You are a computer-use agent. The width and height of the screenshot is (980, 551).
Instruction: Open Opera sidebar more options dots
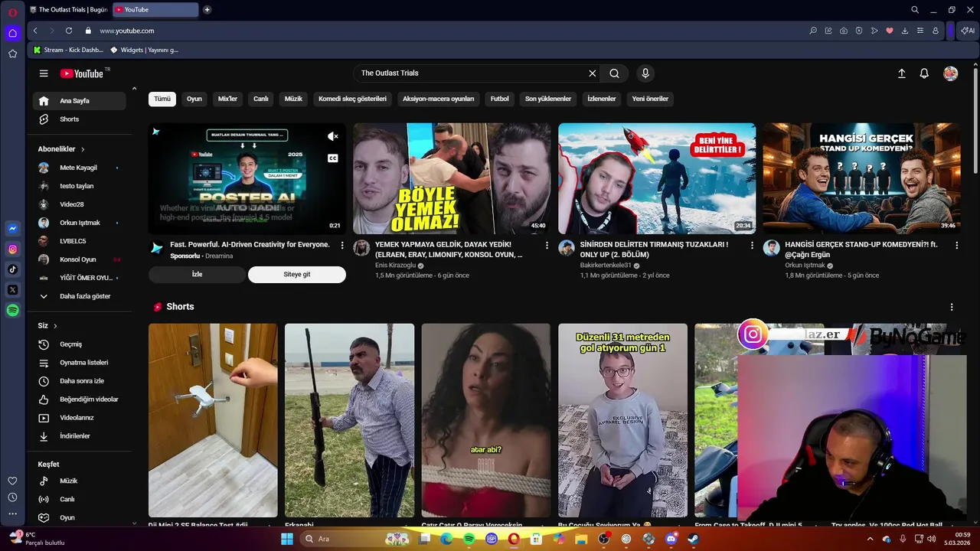[x=12, y=514]
